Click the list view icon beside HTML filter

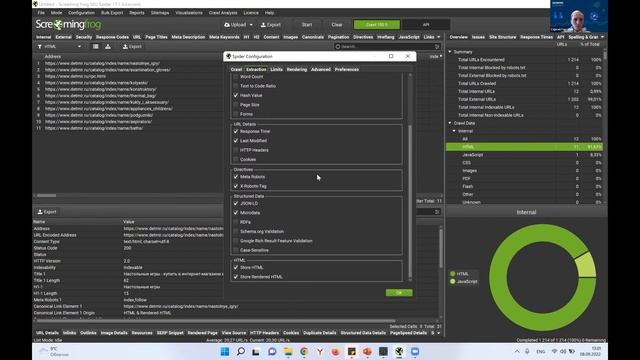click(x=96, y=47)
